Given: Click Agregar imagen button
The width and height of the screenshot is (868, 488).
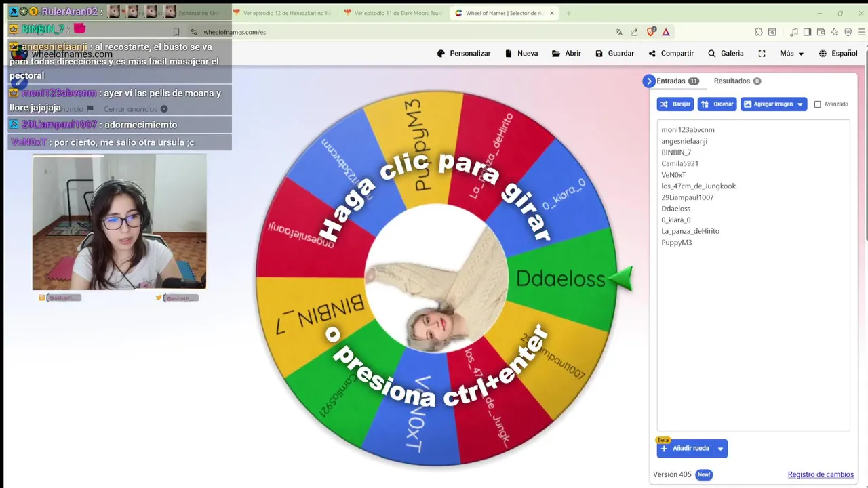Looking at the screenshot, I should tap(768, 104).
